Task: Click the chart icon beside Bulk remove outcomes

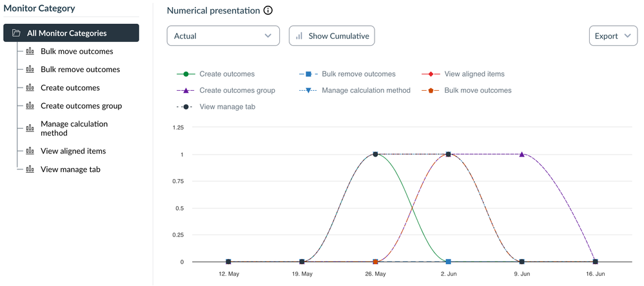Action: [30, 70]
